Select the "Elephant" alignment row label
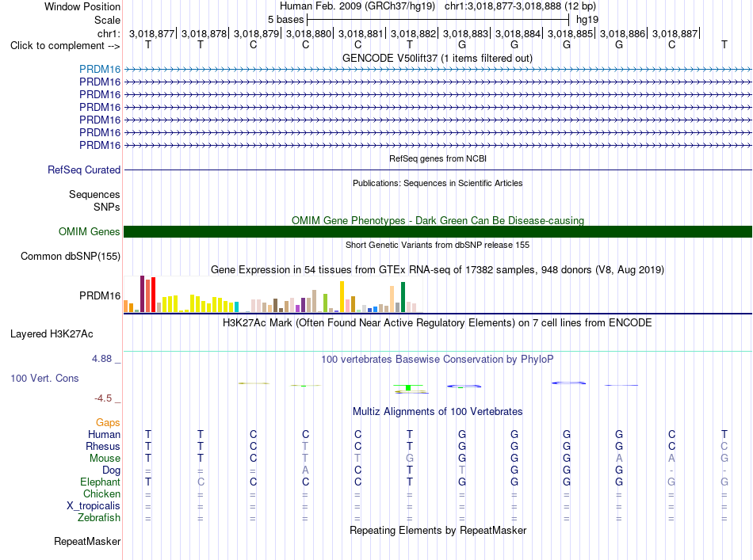 [100, 482]
